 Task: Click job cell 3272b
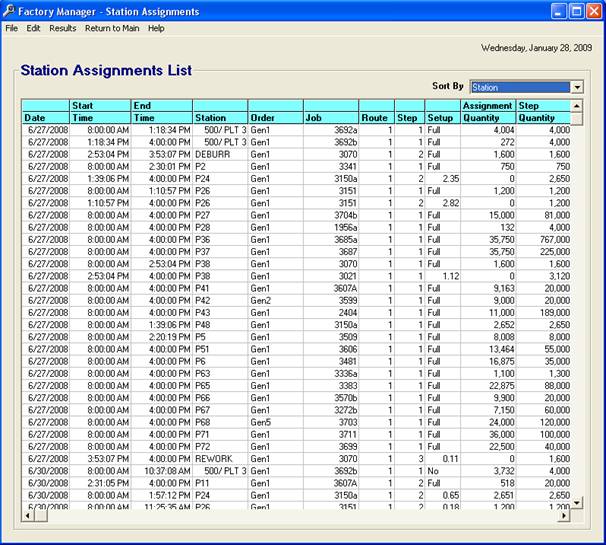coord(331,410)
